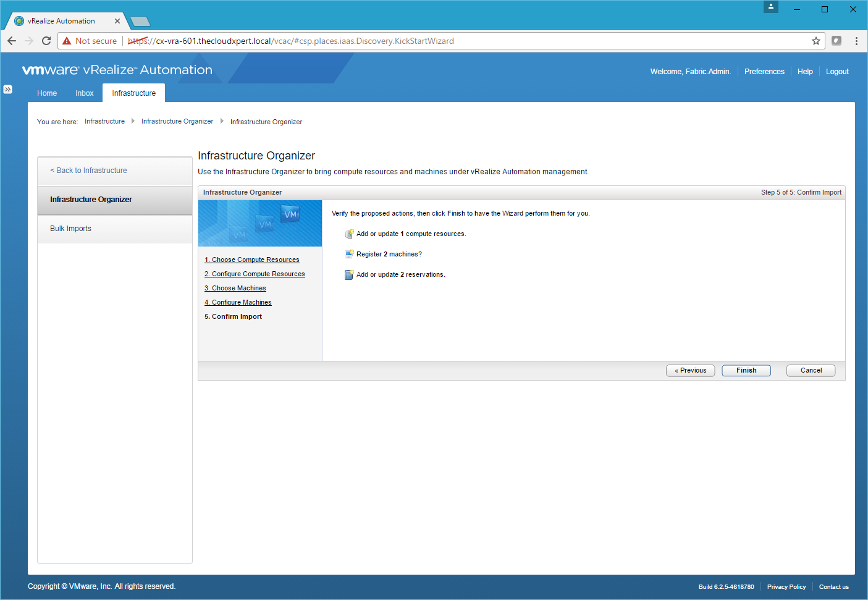The height and width of the screenshot is (600, 868).
Task: Click the Register machines icon
Action: point(349,255)
